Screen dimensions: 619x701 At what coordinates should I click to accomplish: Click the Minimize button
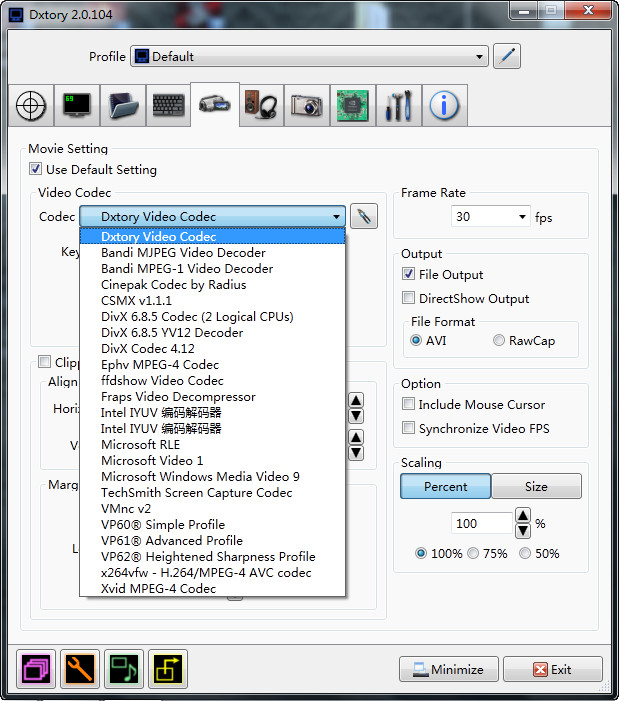pos(449,669)
